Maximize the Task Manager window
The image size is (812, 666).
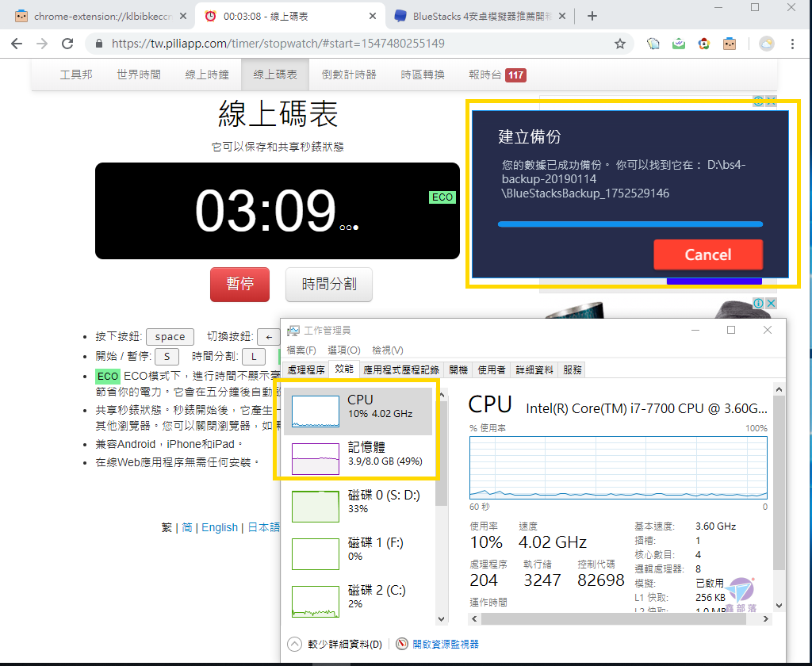click(731, 330)
